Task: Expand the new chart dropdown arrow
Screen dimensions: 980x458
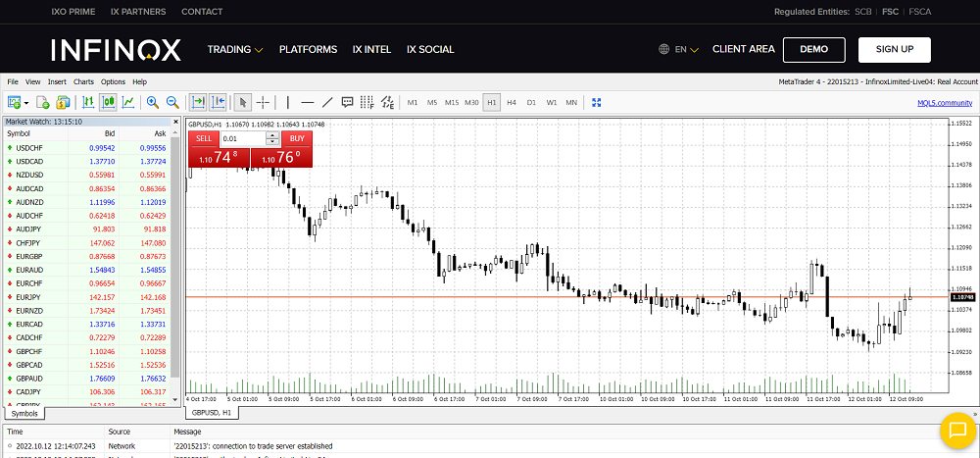Action: 26,103
